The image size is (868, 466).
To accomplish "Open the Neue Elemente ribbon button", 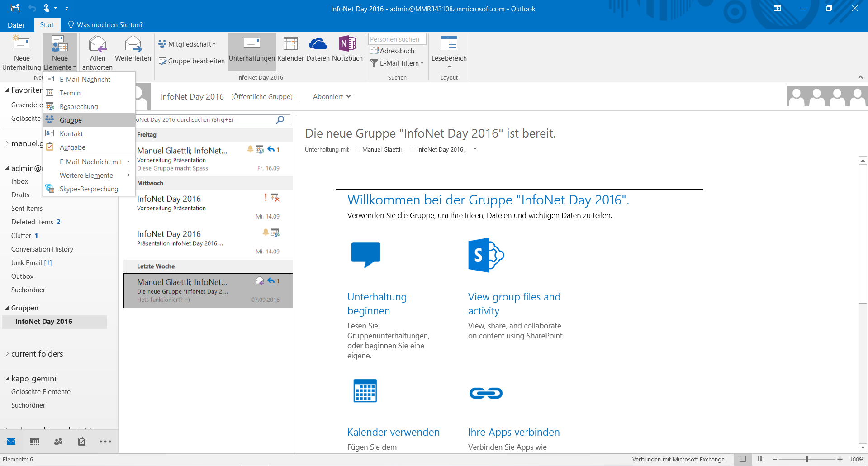I will [x=60, y=52].
